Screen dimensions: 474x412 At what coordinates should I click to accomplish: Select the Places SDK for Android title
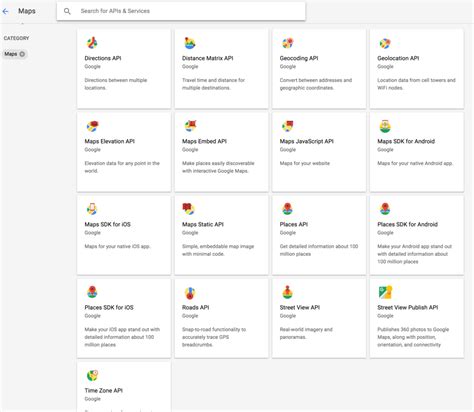(407, 224)
